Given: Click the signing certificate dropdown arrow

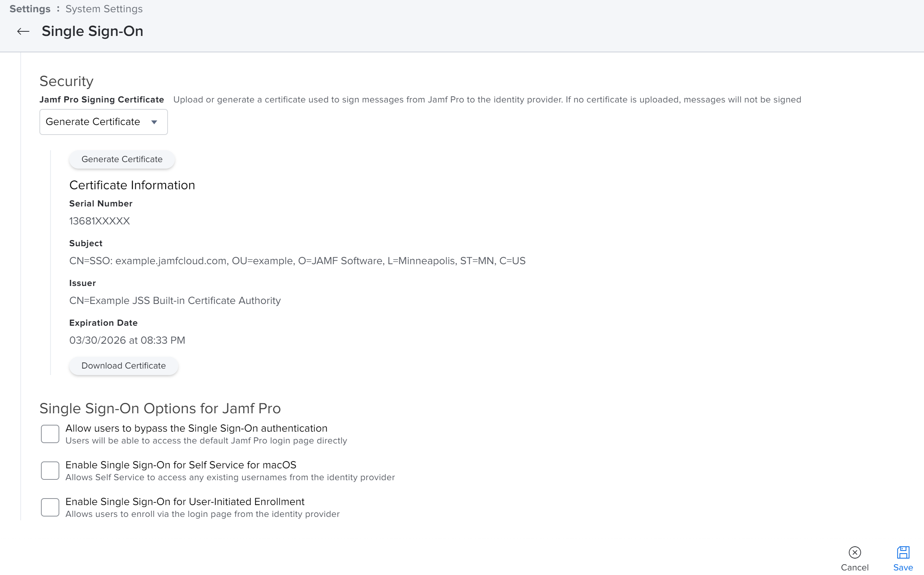Looking at the screenshot, I should pyautogui.click(x=154, y=122).
